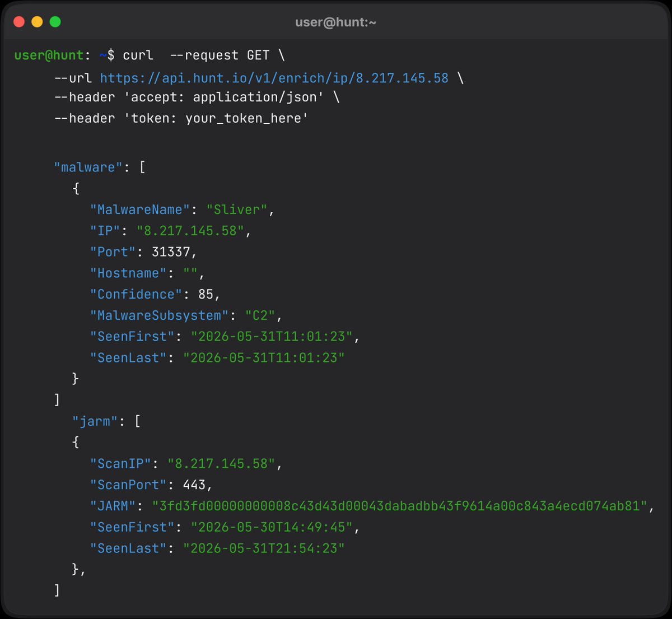Click the "Confidence" key
The width and height of the screenshot is (672, 619).
click(136, 295)
